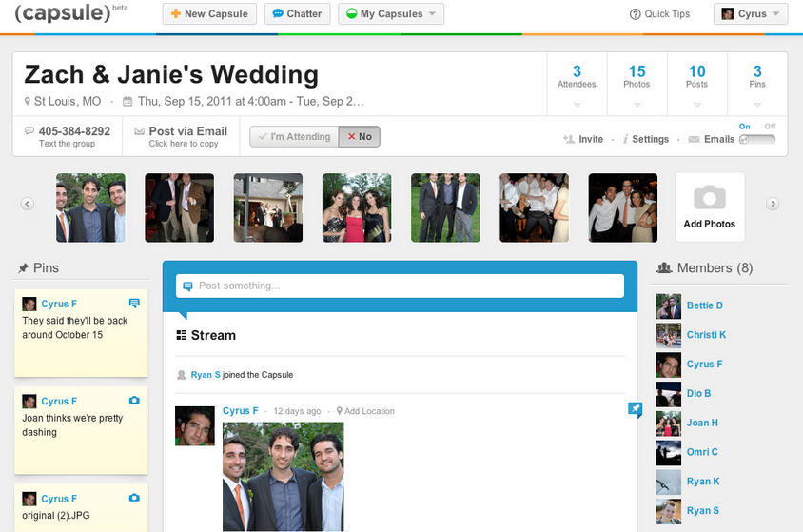Open the posted photo of three men
The image size is (803, 532).
(x=284, y=476)
